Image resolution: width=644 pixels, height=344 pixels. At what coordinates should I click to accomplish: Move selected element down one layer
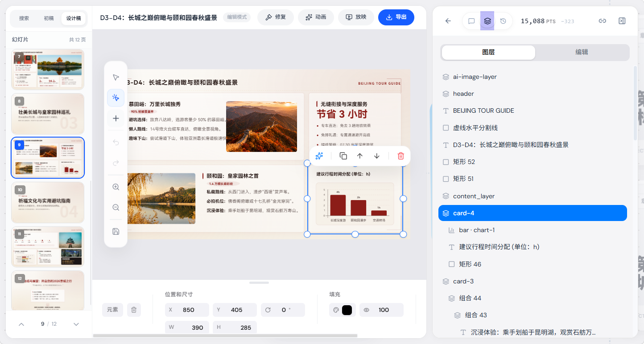point(377,156)
